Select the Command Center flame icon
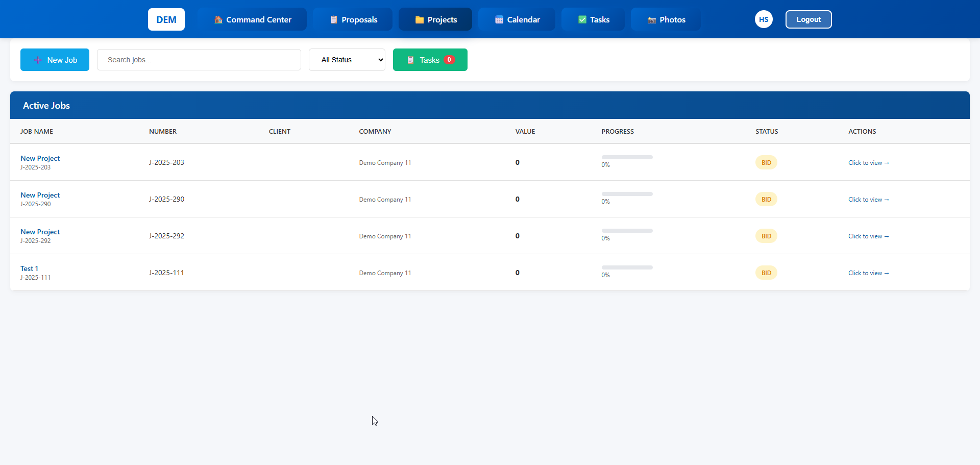The width and height of the screenshot is (980, 465). pos(217,19)
